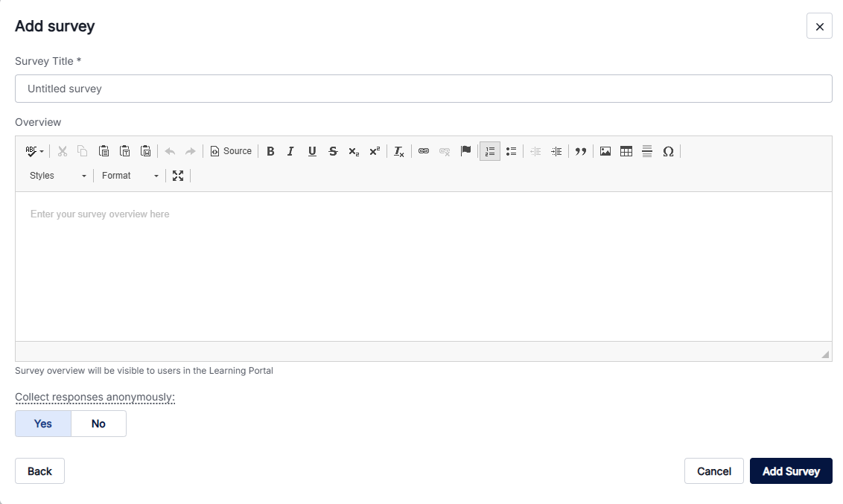Insert a link
This screenshot has height=504, width=843.
(x=424, y=152)
